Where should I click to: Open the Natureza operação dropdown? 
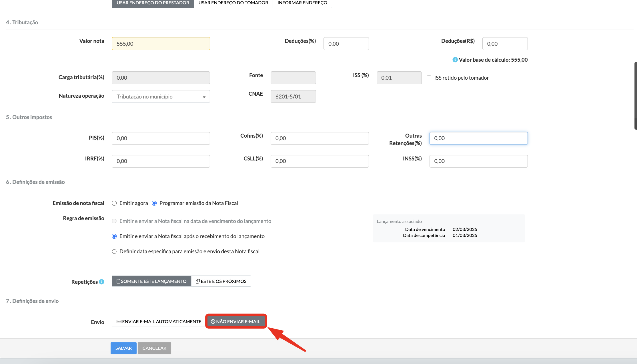[x=161, y=96]
